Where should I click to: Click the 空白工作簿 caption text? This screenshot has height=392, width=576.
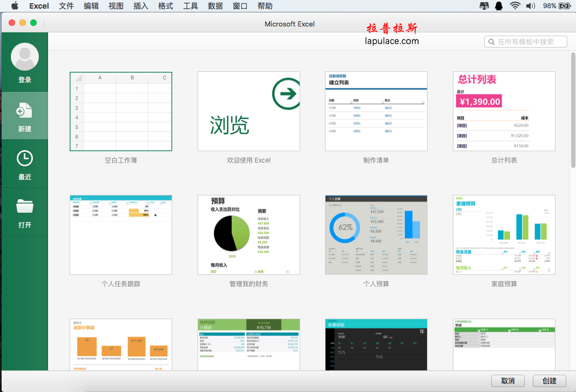121,160
